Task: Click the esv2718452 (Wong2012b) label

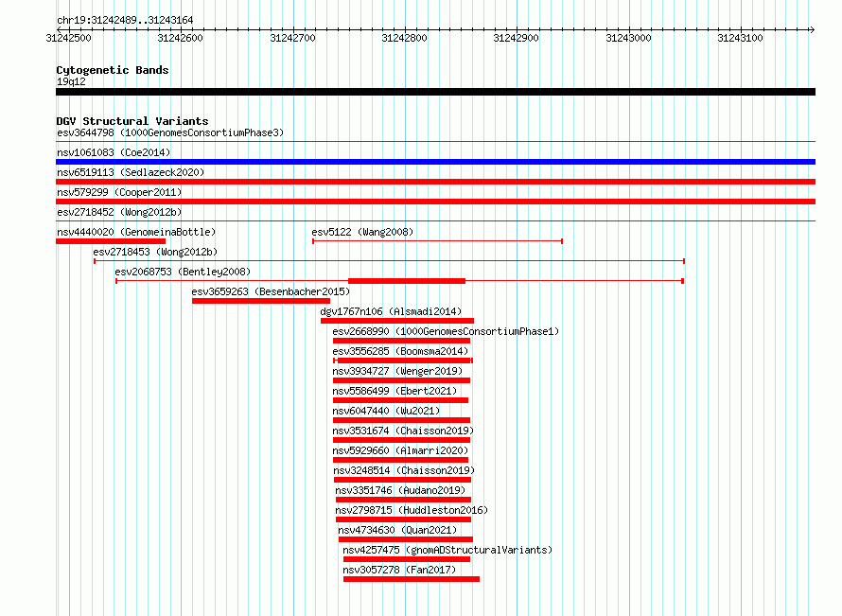Action: point(119,212)
